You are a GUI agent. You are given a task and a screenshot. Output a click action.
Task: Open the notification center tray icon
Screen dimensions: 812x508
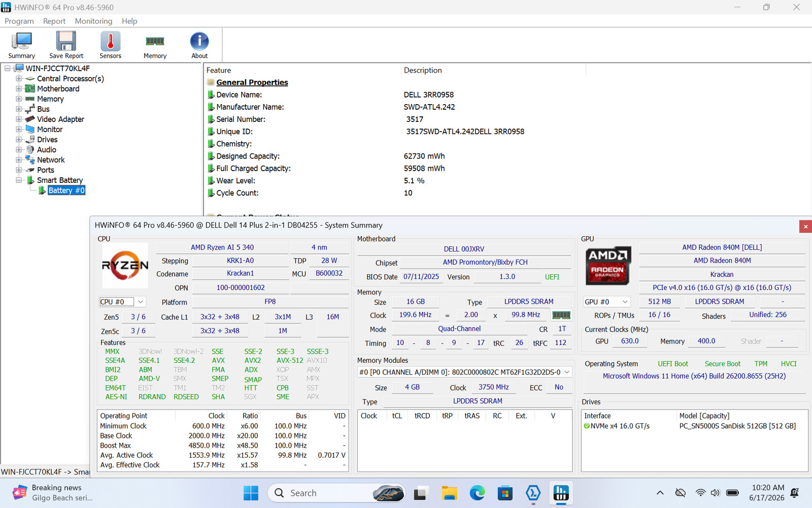795,493
